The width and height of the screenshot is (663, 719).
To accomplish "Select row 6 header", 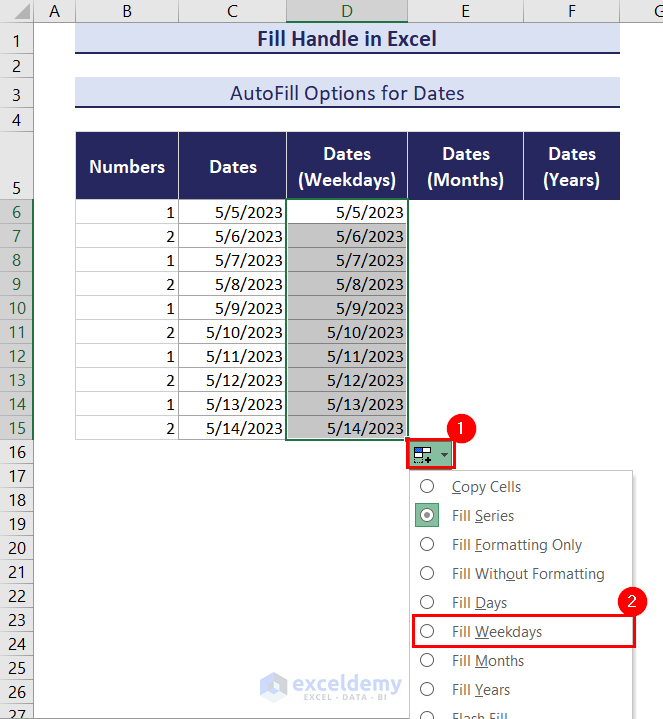I will click(x=17, y=212).
